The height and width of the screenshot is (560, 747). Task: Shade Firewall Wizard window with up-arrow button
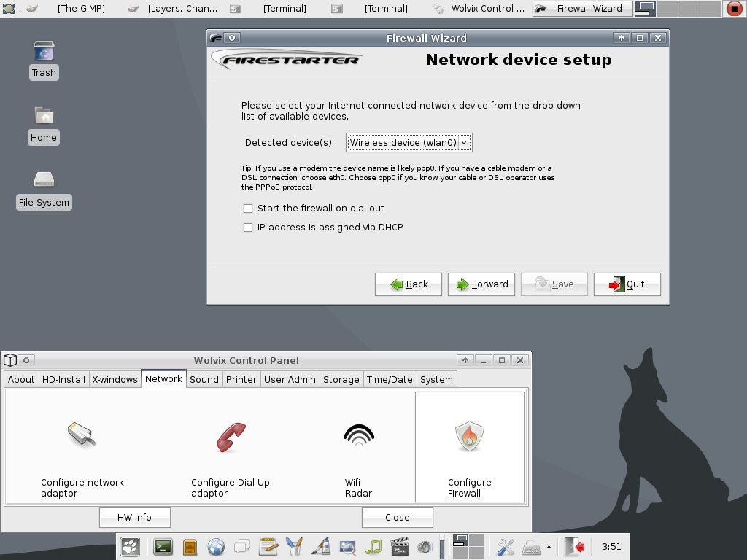coord(622,38)
